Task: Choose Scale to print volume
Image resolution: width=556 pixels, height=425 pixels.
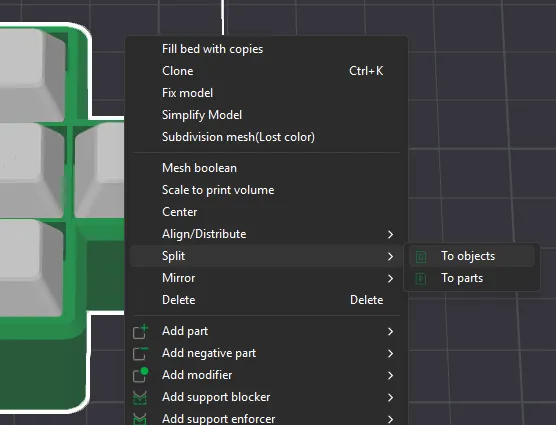Action: click(x=266, y=190)
